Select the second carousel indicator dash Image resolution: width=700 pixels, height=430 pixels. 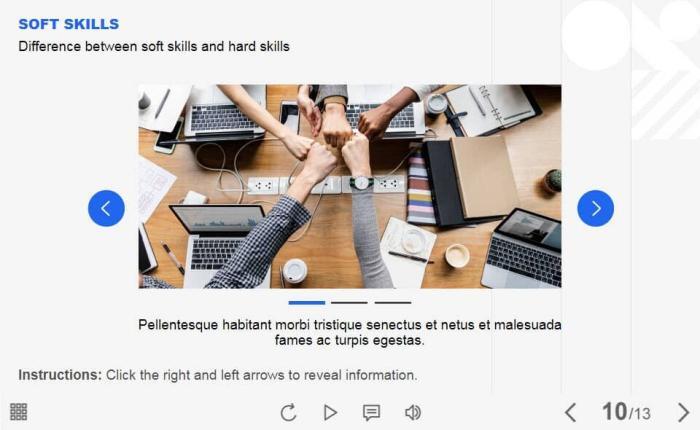click(350, 303)
